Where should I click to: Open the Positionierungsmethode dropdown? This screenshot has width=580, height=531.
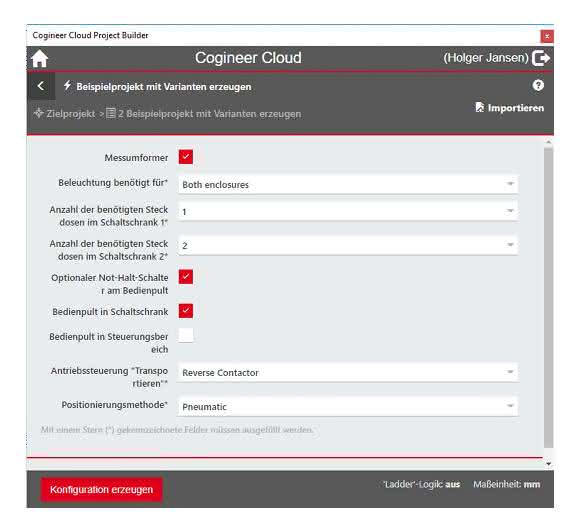pos(347,406)
